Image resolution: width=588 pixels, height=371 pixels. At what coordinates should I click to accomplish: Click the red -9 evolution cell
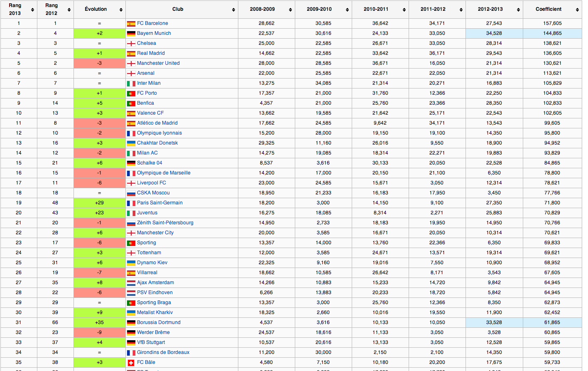[x=100, y=332]
